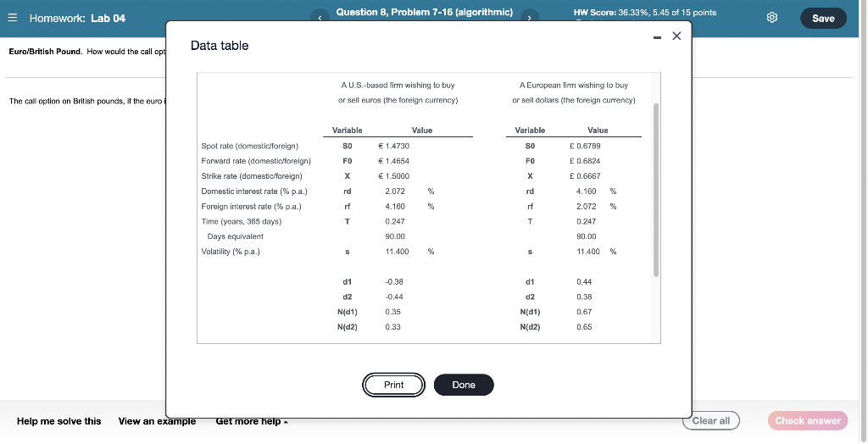Screen dimensions: 868x444
Task: Click the Save button
Action: (x=823, y=19)
